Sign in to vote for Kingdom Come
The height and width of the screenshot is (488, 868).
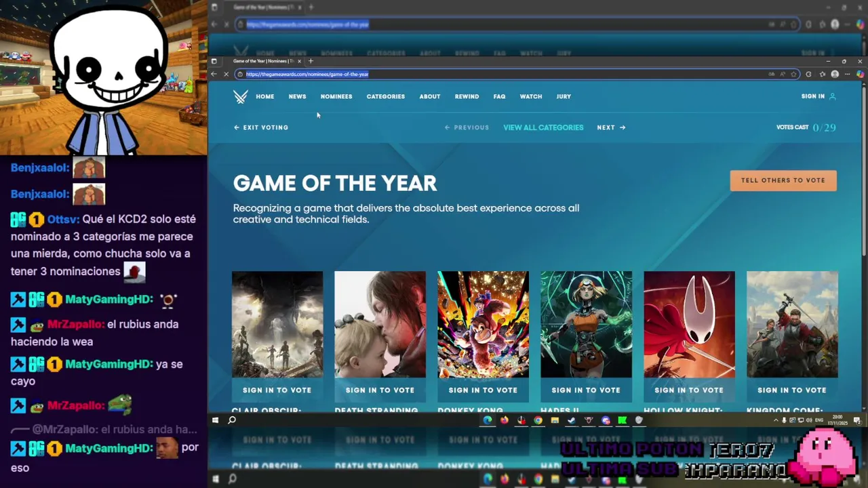click(x=792, y=390)
